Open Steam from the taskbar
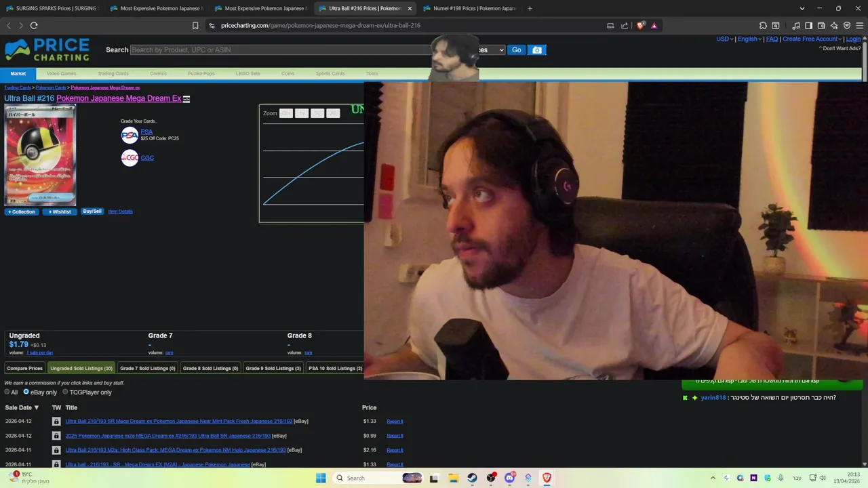868x488 pixels. click(x=472, y=478)
